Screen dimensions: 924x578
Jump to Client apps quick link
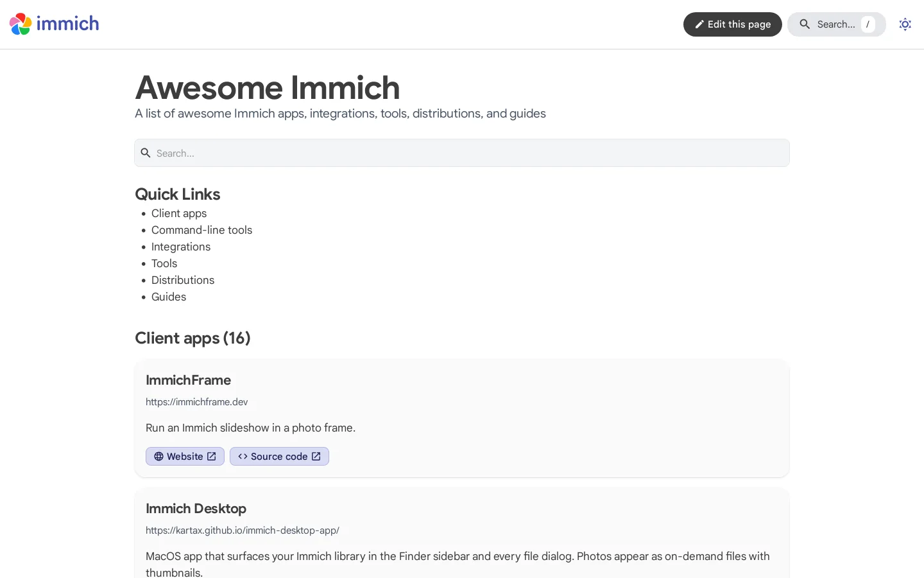(x=179, y=213)
